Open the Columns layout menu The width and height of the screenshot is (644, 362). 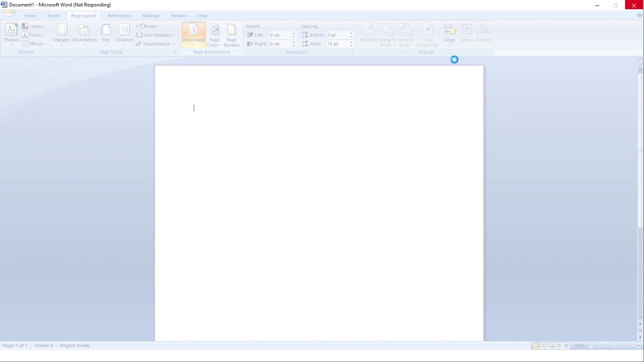[x=124, y=35]
